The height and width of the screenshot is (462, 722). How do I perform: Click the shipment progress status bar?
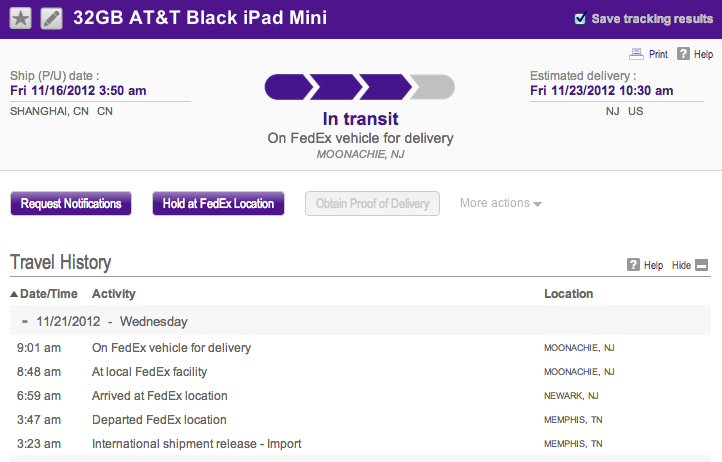(360, 87)
